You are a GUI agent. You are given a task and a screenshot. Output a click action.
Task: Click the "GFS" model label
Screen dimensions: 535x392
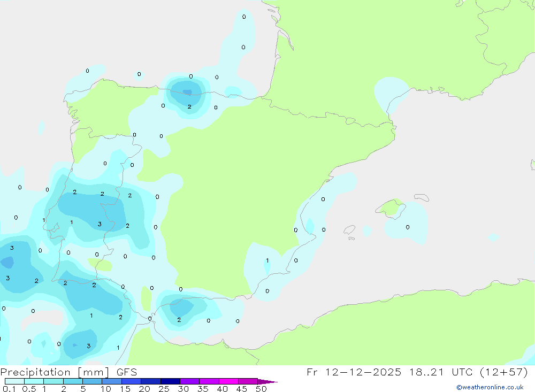(127, 372)
